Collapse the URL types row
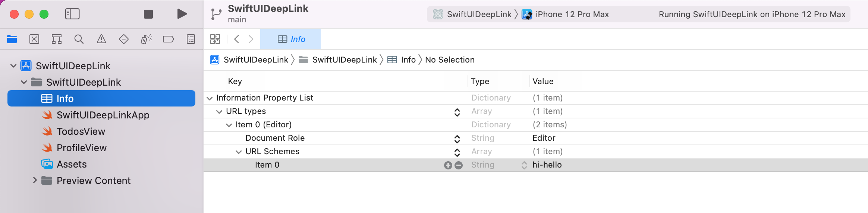 click(x=219, y=111)
